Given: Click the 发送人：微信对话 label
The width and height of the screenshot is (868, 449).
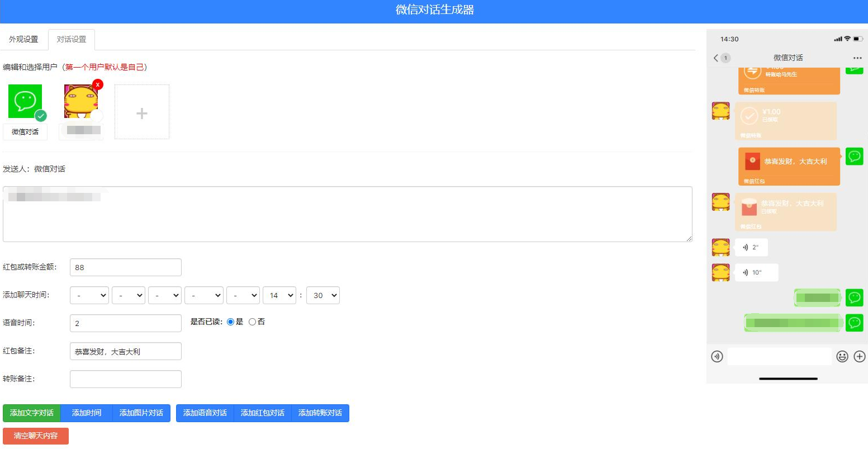Looking at the screenshot, I should [x=34, y=169].
